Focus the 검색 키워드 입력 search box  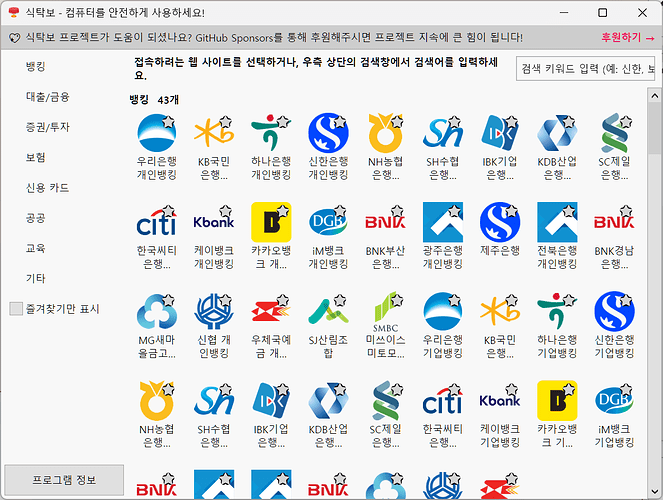tap(586, 68)
